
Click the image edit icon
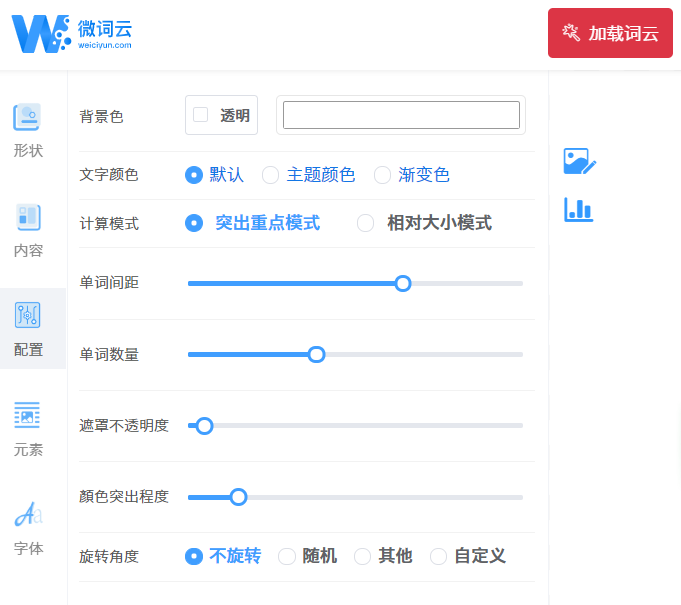coord(579,161)
